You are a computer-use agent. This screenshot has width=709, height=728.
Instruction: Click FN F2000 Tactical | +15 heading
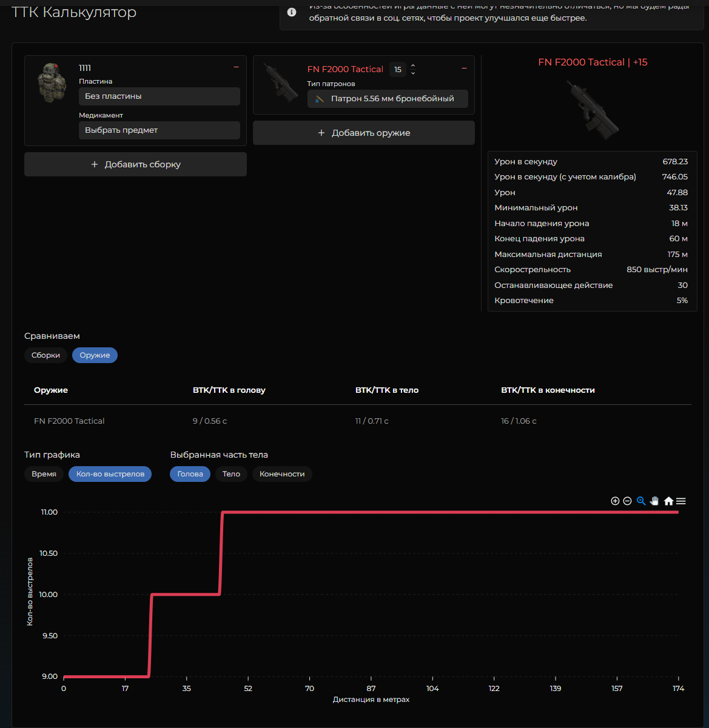(593, 62)
